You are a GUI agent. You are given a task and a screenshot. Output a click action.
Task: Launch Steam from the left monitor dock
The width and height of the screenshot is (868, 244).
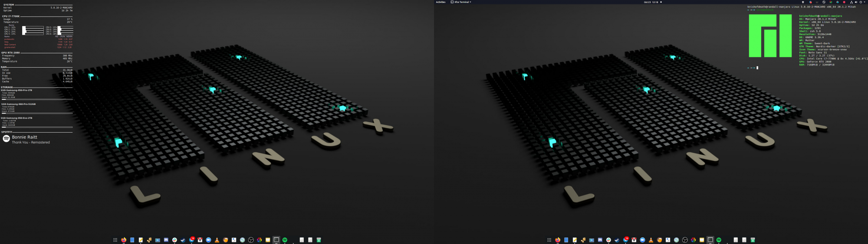click(183, 240)
